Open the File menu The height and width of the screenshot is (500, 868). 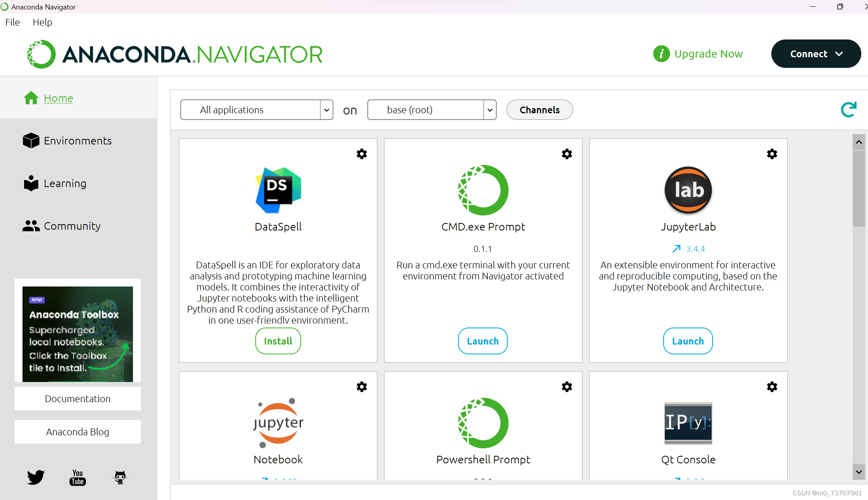[x=13, y=22]
